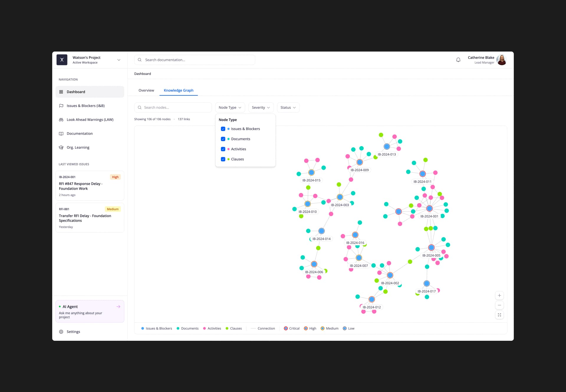Click the Search nodes input field
Screen dimensions: 566x392
coord(173,107)
